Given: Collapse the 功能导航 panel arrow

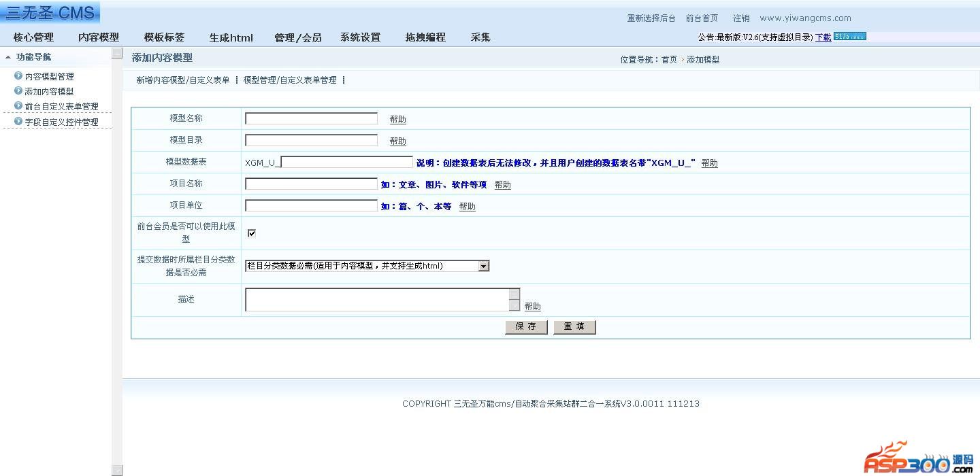Looking at the screenshot, I should [x=8, y=57].
